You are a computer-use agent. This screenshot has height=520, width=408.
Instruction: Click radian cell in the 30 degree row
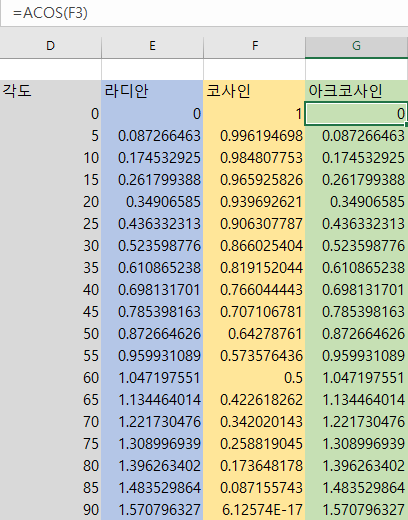pyautogui.click(x=152, y=246)
